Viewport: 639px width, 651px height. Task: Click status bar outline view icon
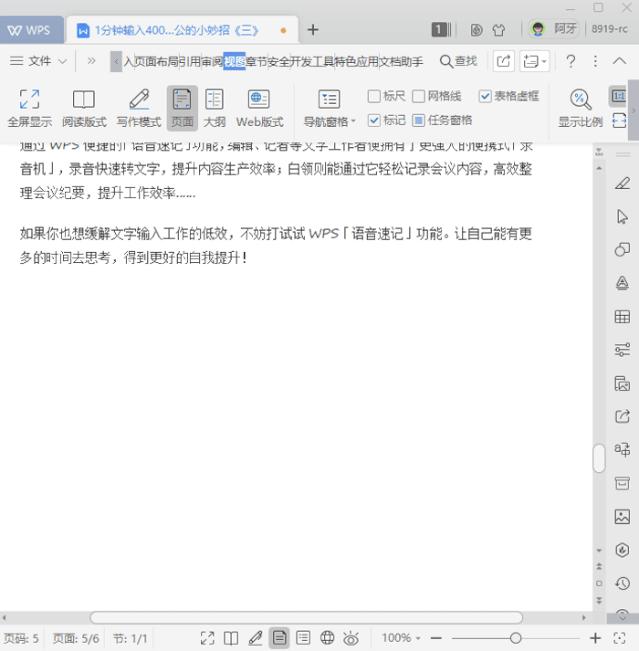(303, 638)
